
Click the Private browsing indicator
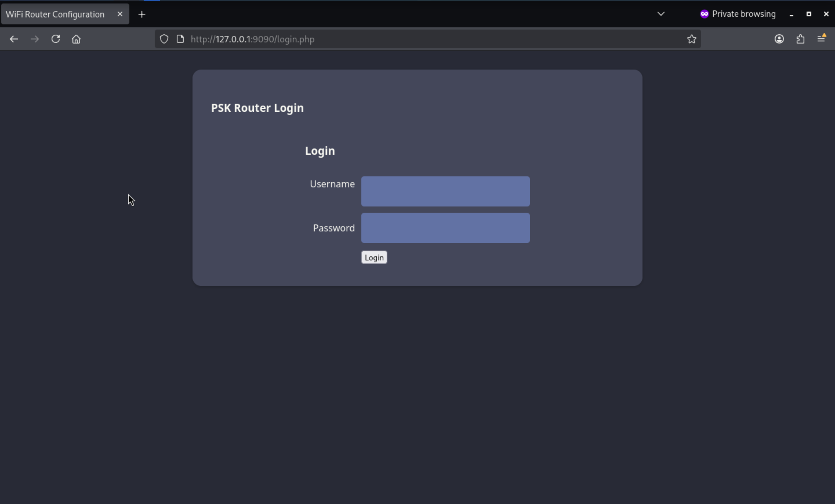pos(738,14)
